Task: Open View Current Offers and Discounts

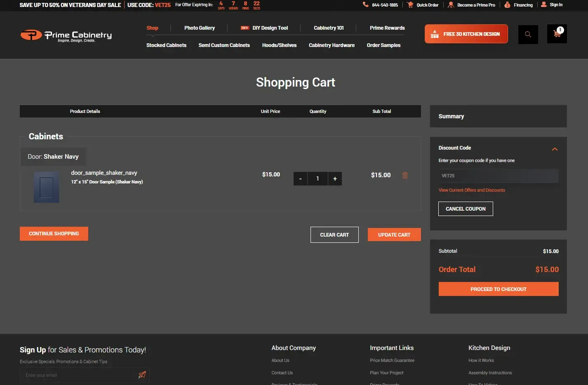Action: pos(472,190)
